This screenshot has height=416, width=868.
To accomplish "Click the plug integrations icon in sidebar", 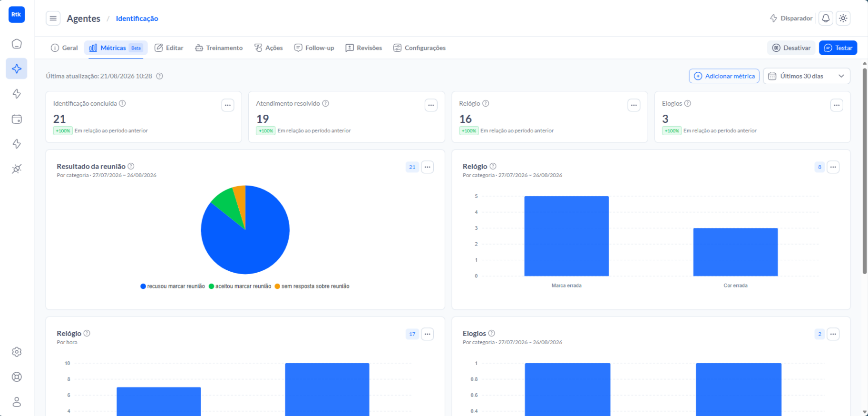I will [x=17, y=169].
